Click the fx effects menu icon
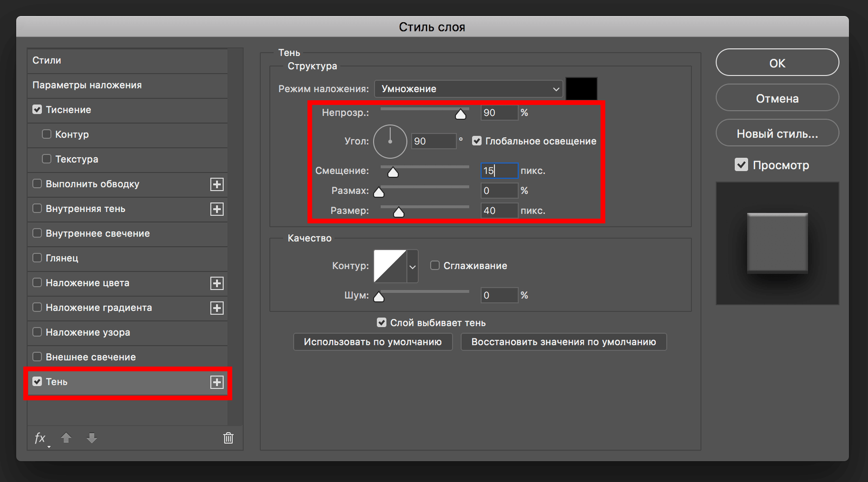Viewport: 868px width, 482px height. click(40, 438)
